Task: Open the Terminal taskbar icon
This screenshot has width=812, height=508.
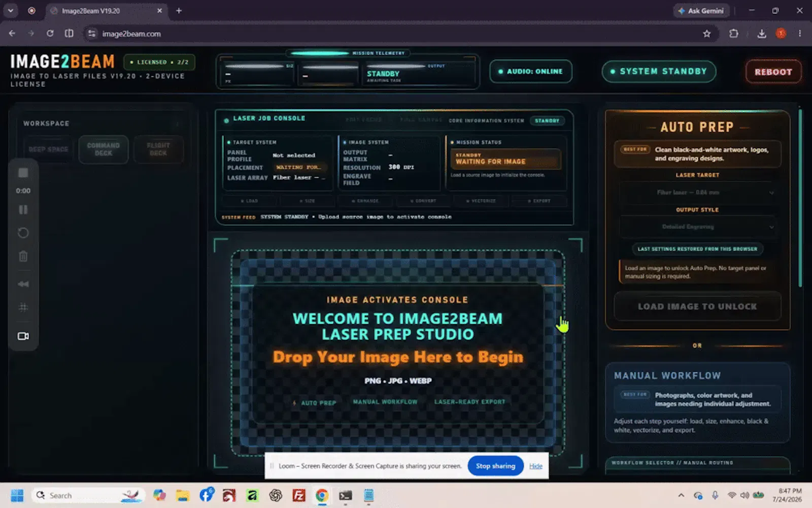Action: point(346,495)
